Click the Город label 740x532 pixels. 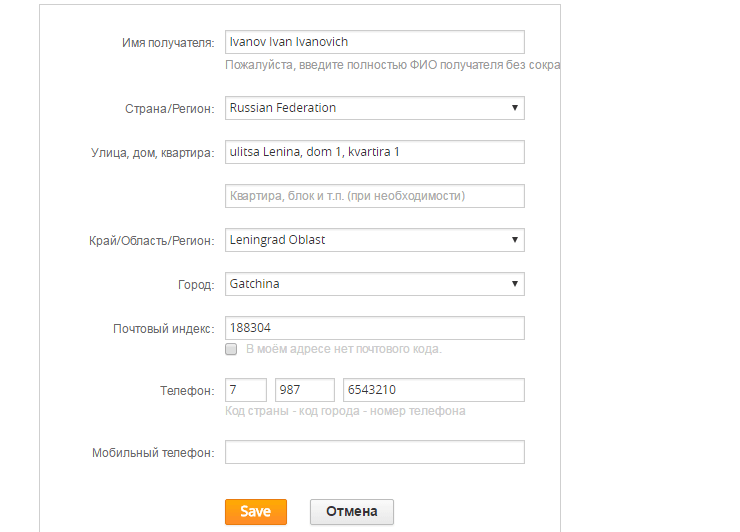click(196, 285)
